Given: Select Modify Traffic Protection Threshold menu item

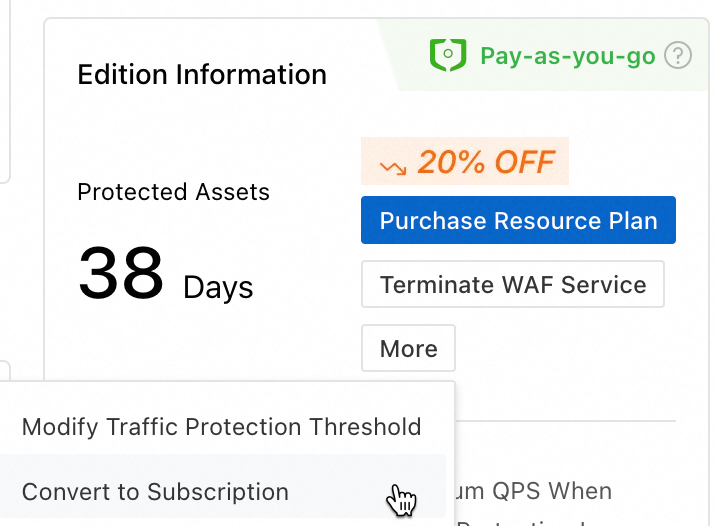Looking at the screenshot, I should [x=222, y=427].
